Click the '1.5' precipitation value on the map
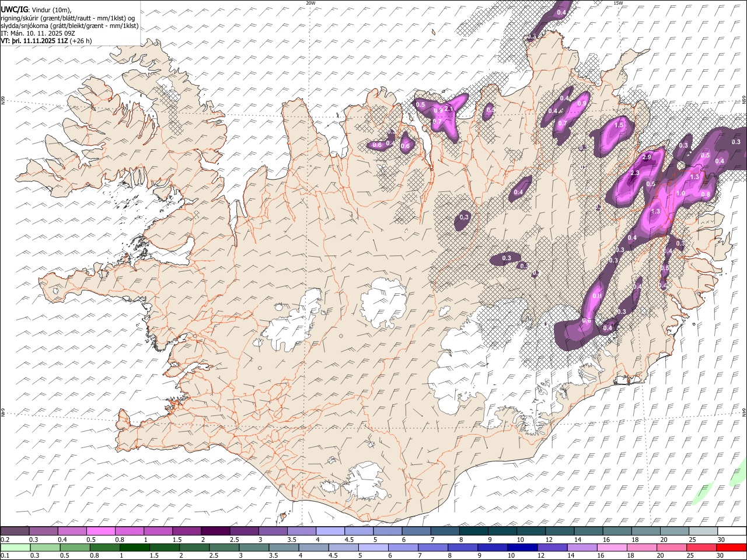Image resolution: width=747 pixels, height=560 pixels. [x=619, y=125]
